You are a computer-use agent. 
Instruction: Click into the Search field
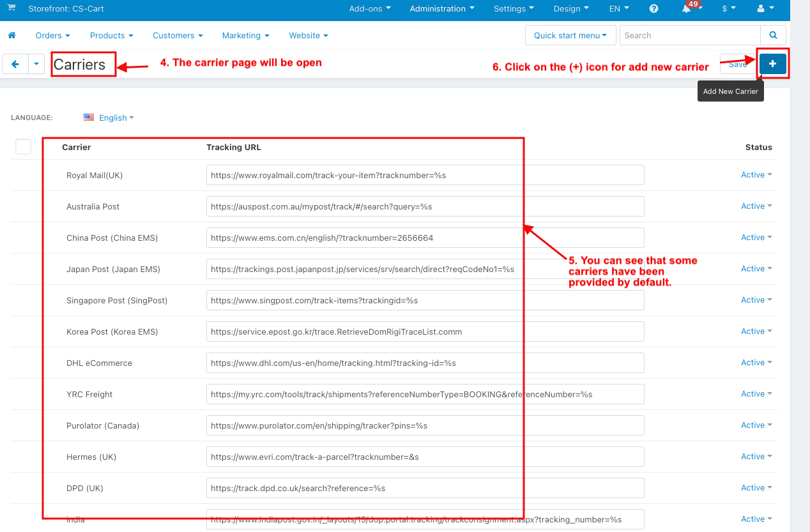tap(690, 35)
